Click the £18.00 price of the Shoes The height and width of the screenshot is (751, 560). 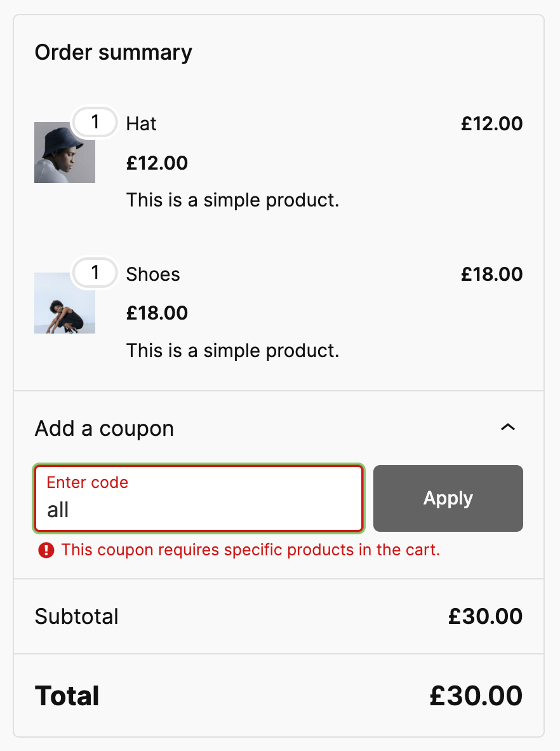(x=491, y=274)
